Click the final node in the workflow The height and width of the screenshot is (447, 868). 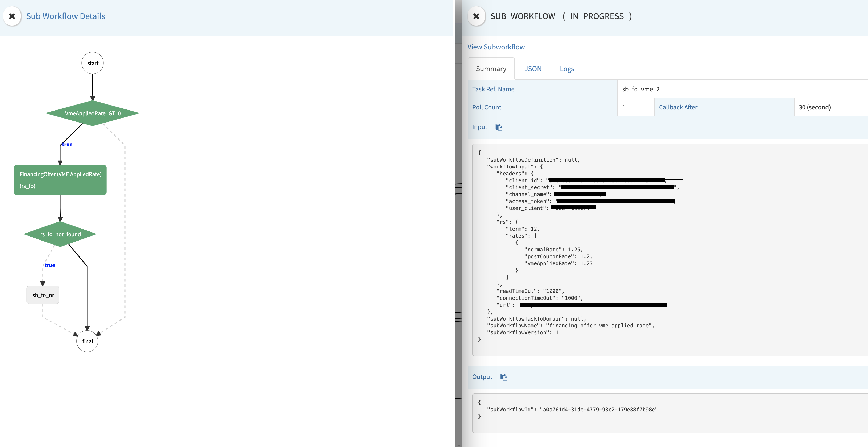point(87,341)
